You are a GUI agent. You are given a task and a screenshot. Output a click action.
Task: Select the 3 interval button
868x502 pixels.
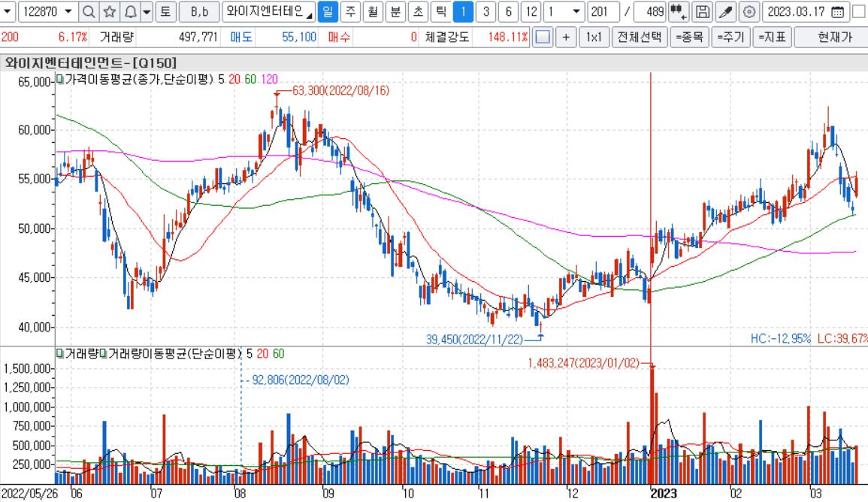pos(486,11)
